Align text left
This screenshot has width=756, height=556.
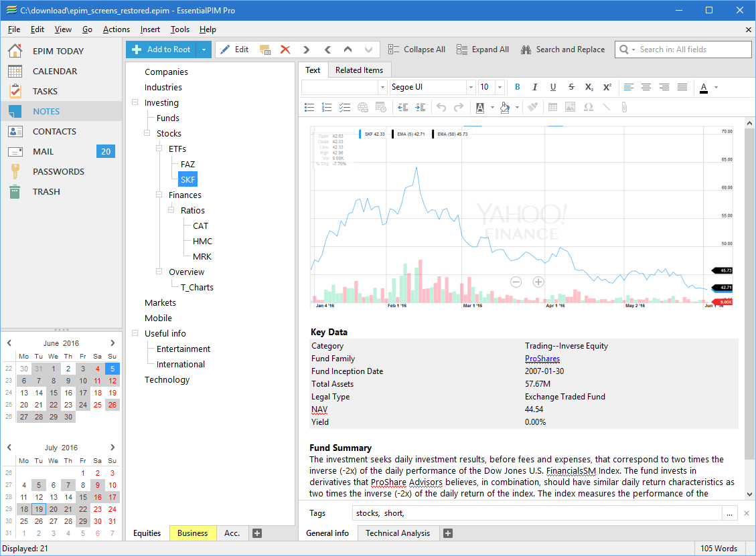tap(628, 87)
